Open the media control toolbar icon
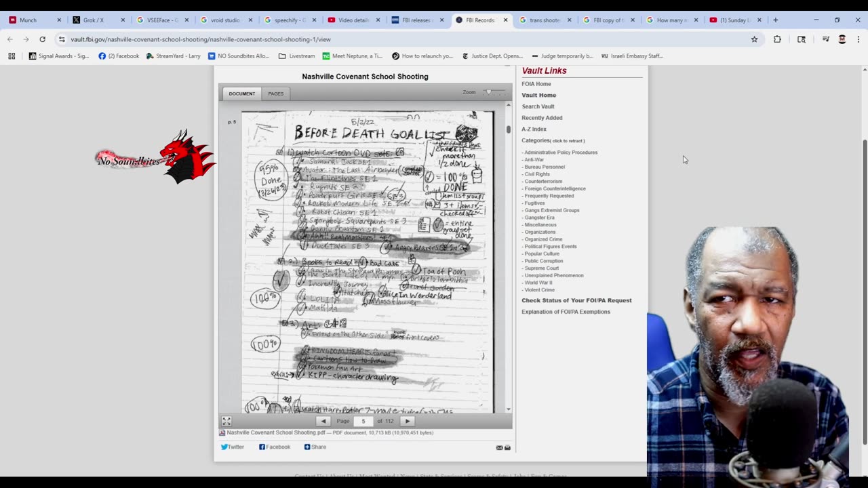Image resolution: width=868 pixels, height=488 pixels. pos(825,39)
